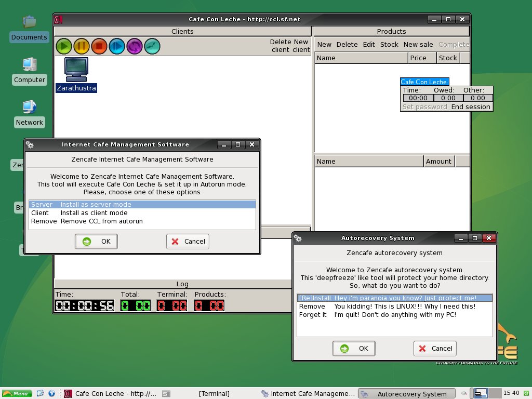Open the Menu button on taskbar

17,394
